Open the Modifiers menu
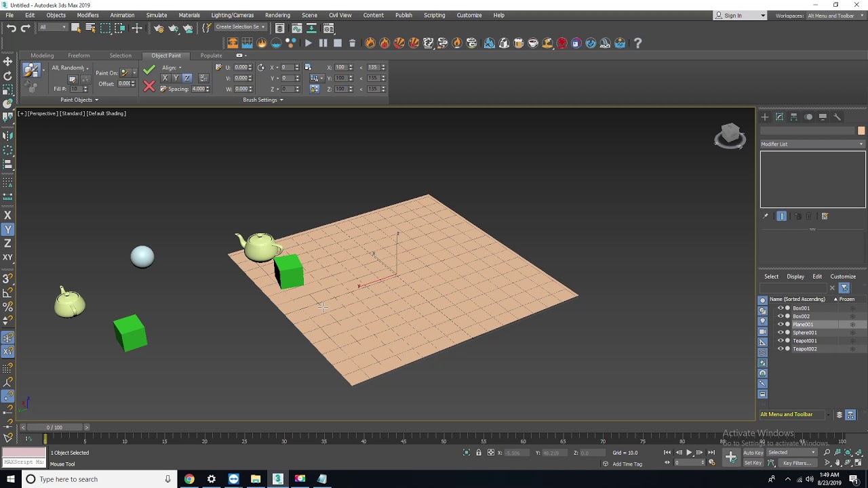This screenshot has width=868, height=488. (x=87, y=15)
